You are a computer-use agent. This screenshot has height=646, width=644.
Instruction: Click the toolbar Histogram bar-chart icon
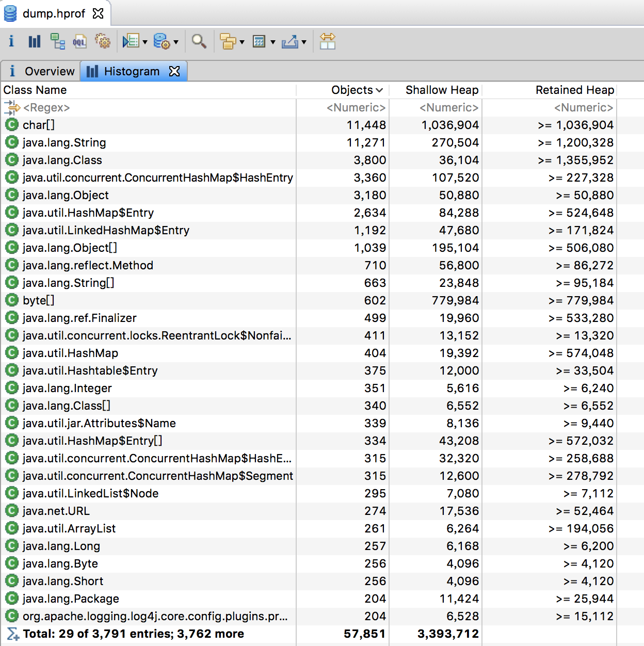(x=34, y=41)
